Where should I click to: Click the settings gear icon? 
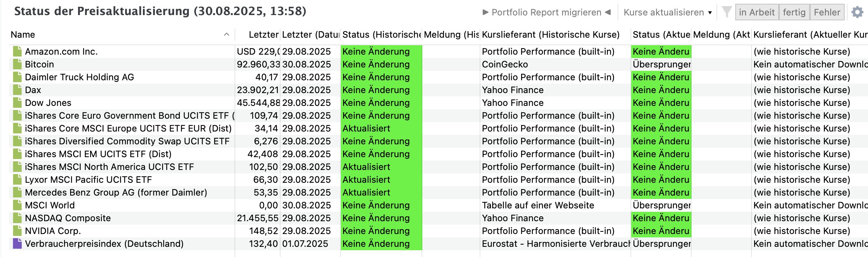tap(857, 12)
